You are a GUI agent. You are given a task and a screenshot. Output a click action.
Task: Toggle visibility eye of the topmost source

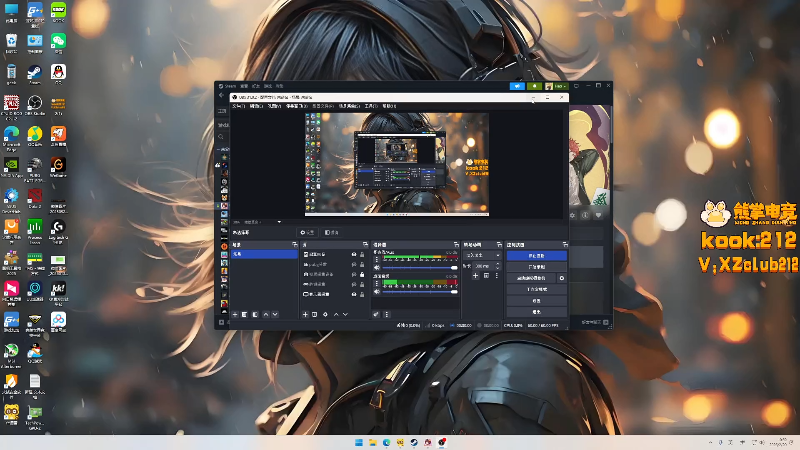(354, 254)
